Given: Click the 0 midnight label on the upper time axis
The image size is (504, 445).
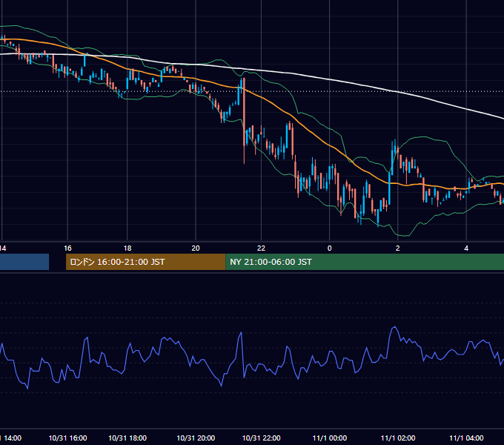Looking at the screenshot, I should [x=330, y=248].
